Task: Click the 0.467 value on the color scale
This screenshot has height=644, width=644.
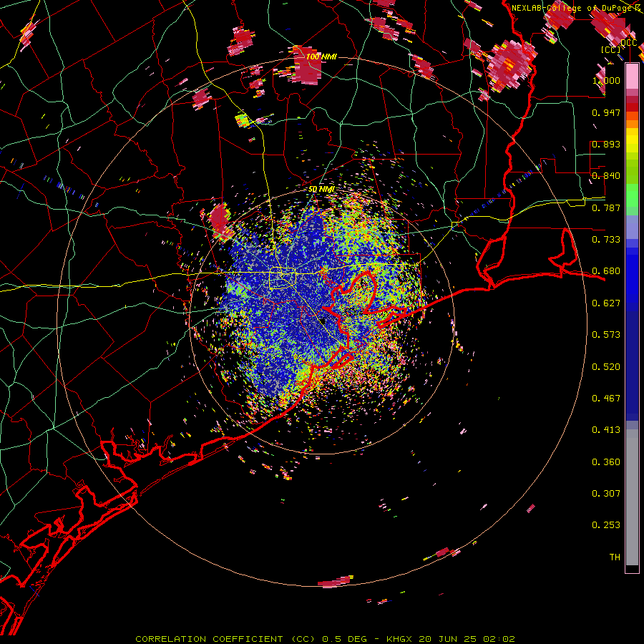Action: 606,399
